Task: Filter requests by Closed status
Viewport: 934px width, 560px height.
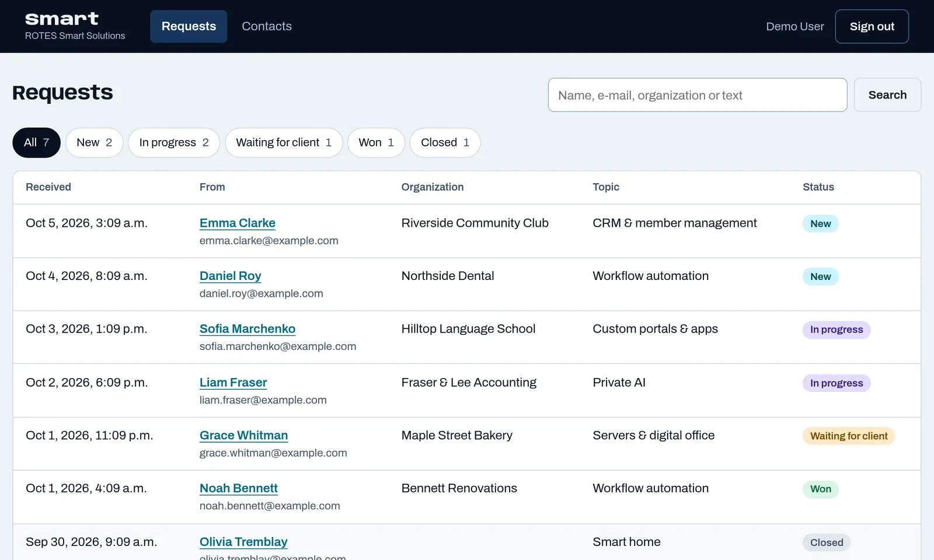Action: point(445,142)
